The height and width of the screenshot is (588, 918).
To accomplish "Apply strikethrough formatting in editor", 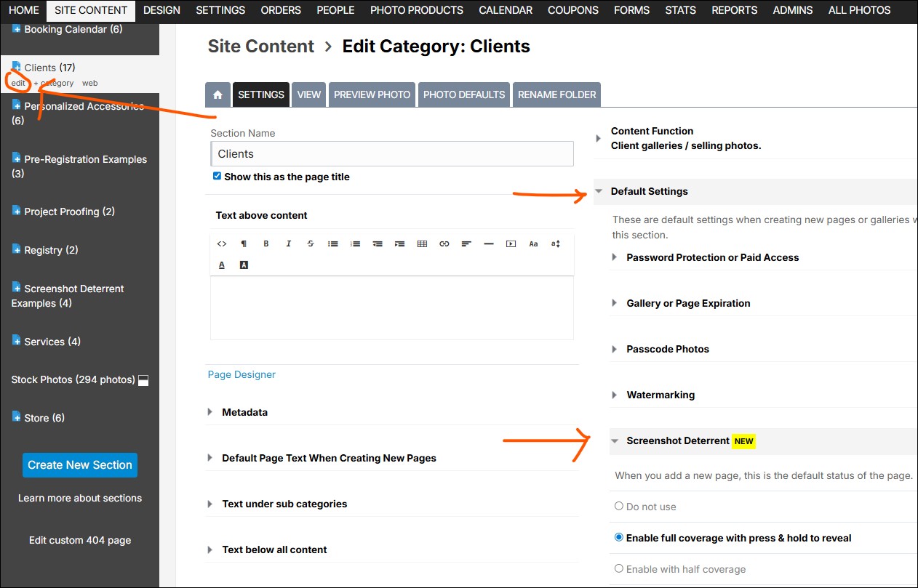I will click(311, 244).
